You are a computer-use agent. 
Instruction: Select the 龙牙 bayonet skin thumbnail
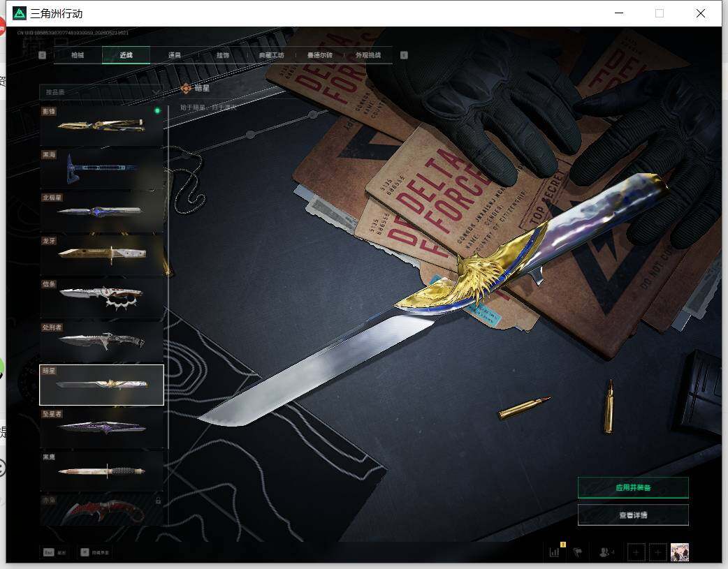[102, 254]
